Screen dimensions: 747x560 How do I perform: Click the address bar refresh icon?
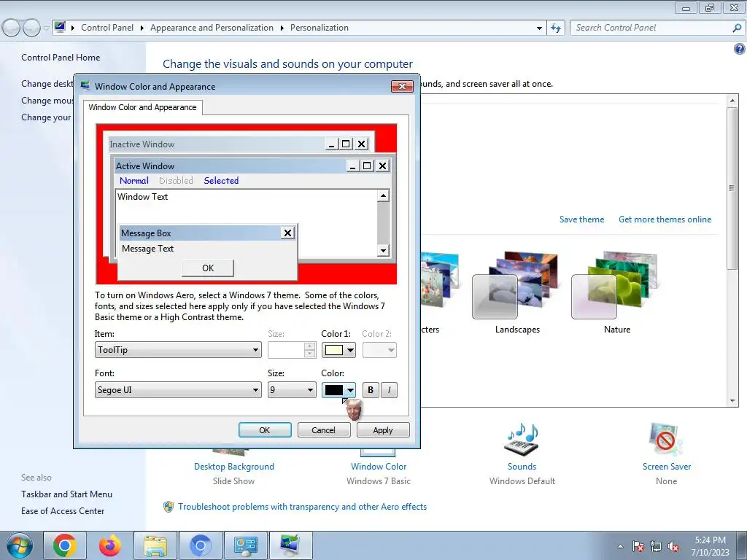[556, 28]
